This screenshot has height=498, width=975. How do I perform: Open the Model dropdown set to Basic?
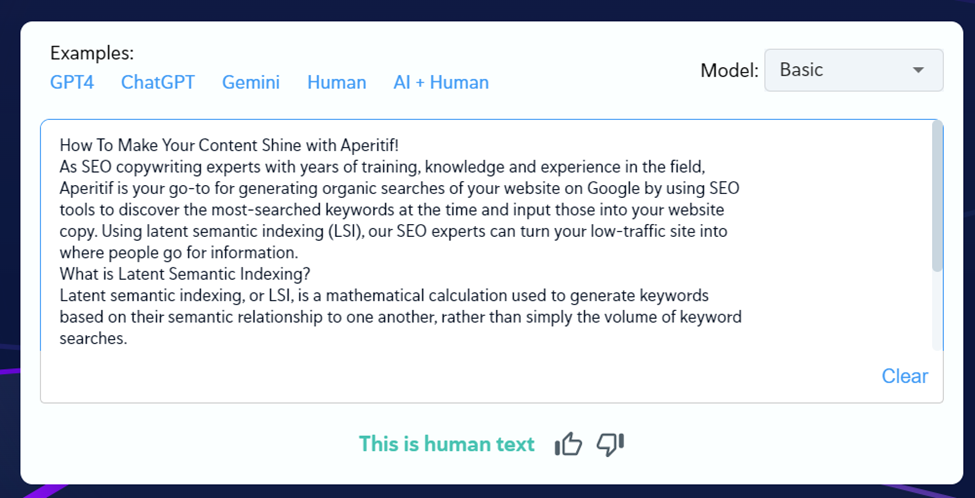pos(853,70)
